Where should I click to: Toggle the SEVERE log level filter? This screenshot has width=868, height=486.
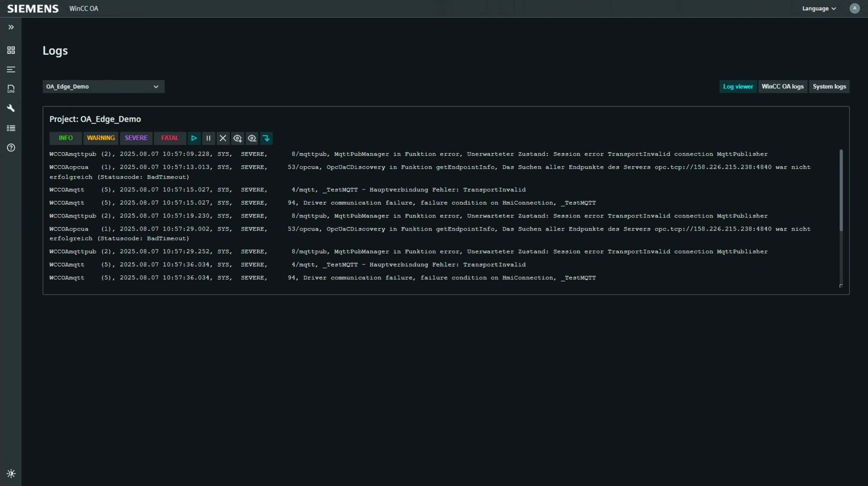coord(136,138)
